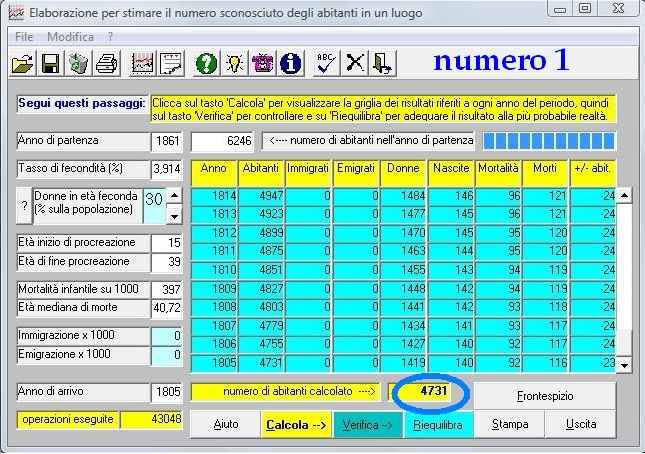Decrease Donne in età feconda percentage with down arrow
The height and width of the screenshot is (454, 645).
tap(174, 216)
